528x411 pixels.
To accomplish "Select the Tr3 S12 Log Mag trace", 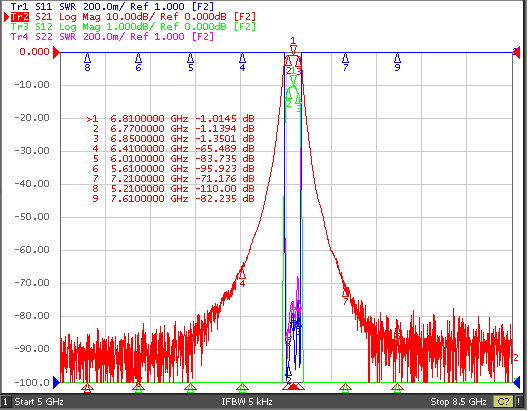I will coord(133,27).
